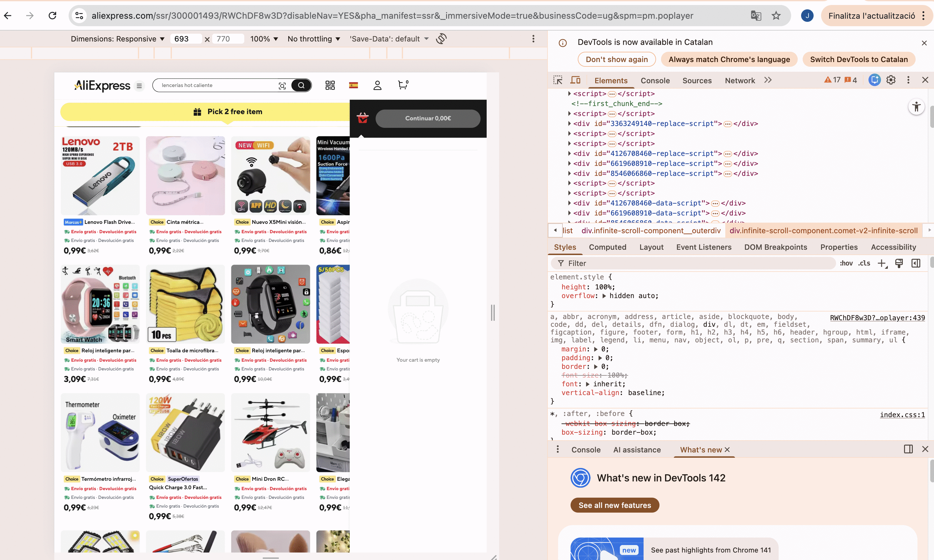The width and height of the screenshot is (934, 560).
Task: Click the QR code icon in header
Action: pos(330,85)
